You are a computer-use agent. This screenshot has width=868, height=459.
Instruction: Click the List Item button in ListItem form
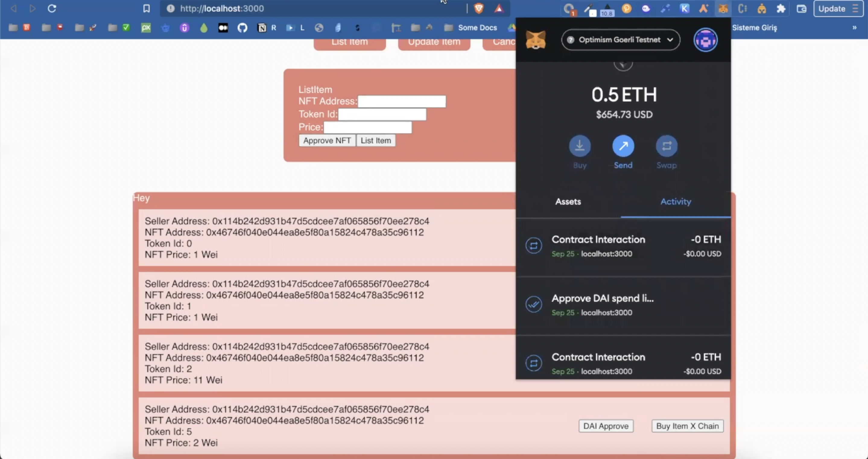376,140
